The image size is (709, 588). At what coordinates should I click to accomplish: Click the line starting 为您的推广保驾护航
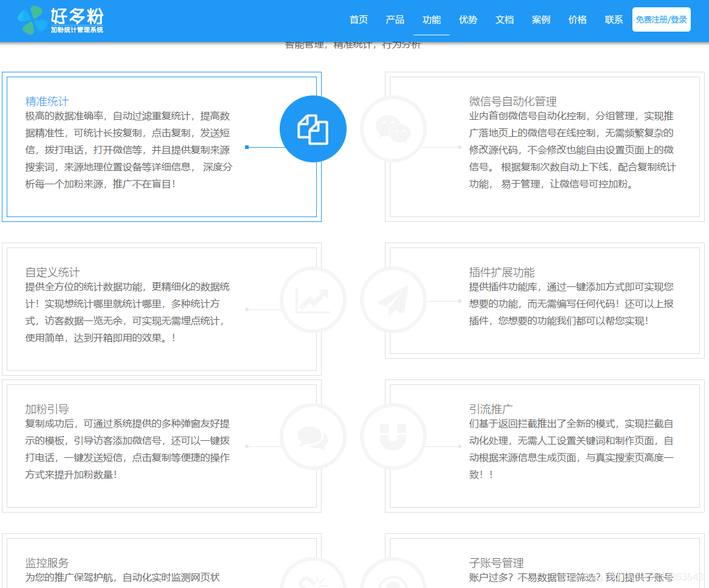coord(123,578)
